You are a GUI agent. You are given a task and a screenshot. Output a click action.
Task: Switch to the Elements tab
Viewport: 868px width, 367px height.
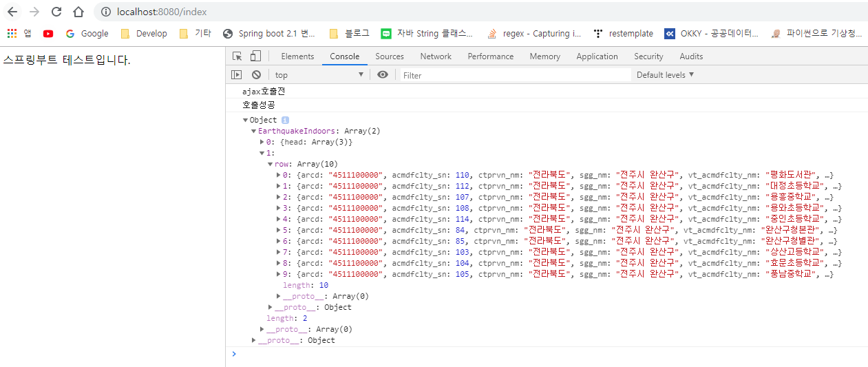[x=297, y=56]
